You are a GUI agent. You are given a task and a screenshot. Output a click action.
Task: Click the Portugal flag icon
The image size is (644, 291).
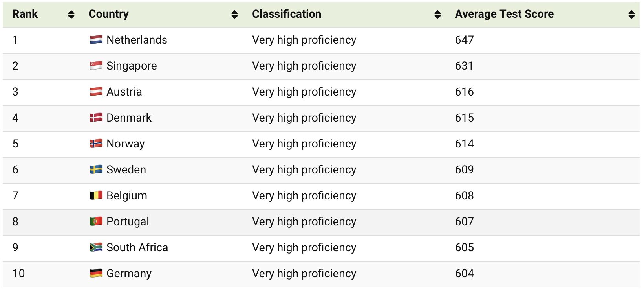(95, 221)
